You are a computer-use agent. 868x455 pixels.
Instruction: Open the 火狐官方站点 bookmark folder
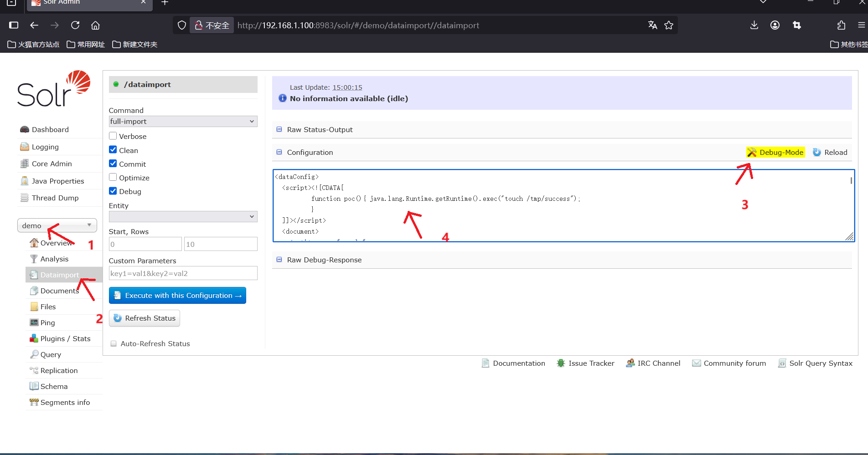coord(34,44)
